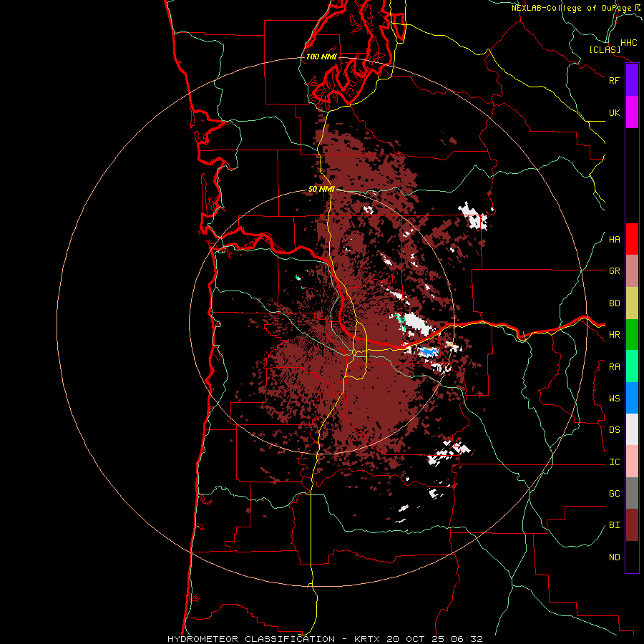The height and width of the screenshot is (644, 644).
Task: Click the 'GC' legend label
Action: tap(614, 494)
